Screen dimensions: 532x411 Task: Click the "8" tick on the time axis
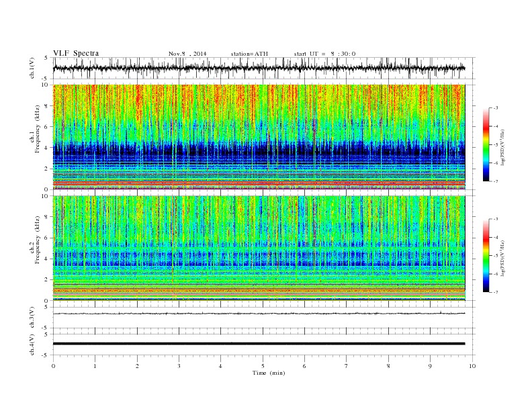[x=388, y=366]
